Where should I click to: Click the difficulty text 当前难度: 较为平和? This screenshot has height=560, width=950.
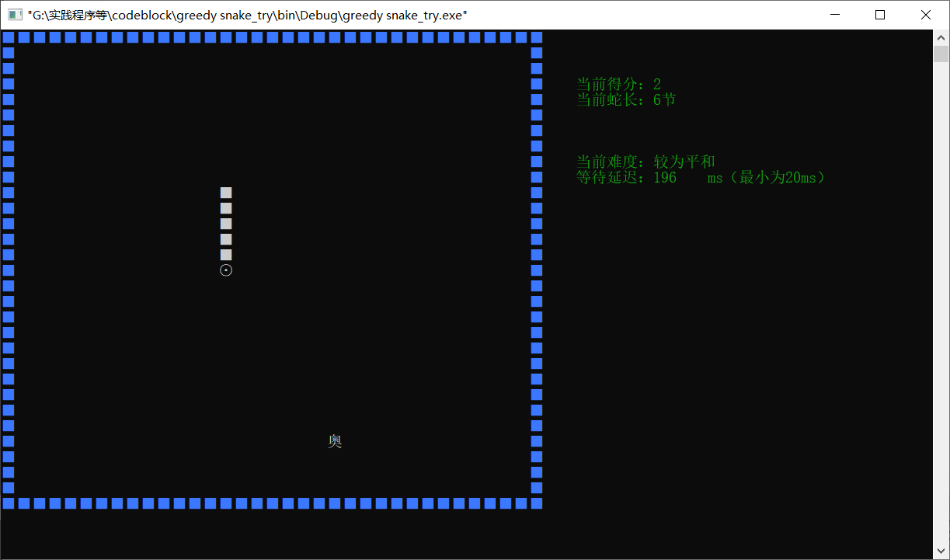(646, 162)
